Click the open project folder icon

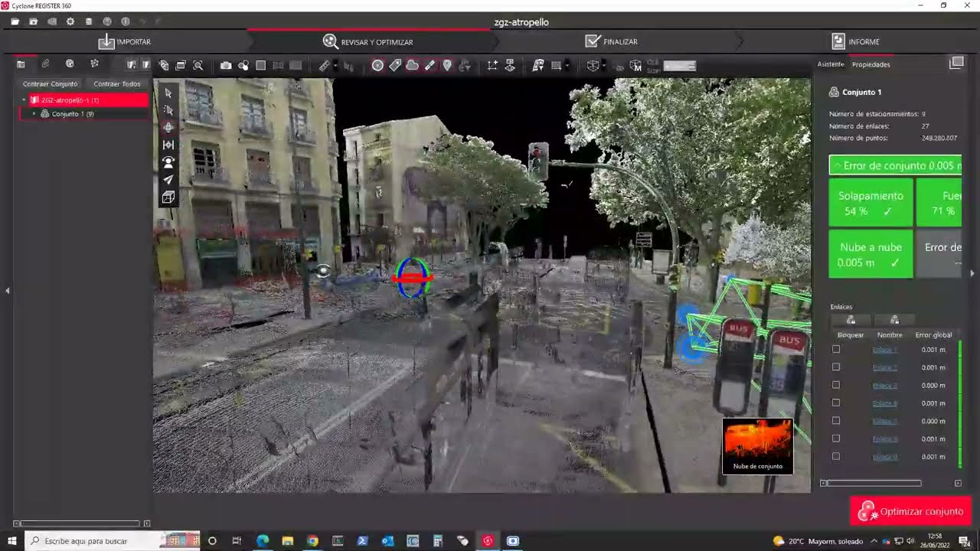click(x=15, y=21)
